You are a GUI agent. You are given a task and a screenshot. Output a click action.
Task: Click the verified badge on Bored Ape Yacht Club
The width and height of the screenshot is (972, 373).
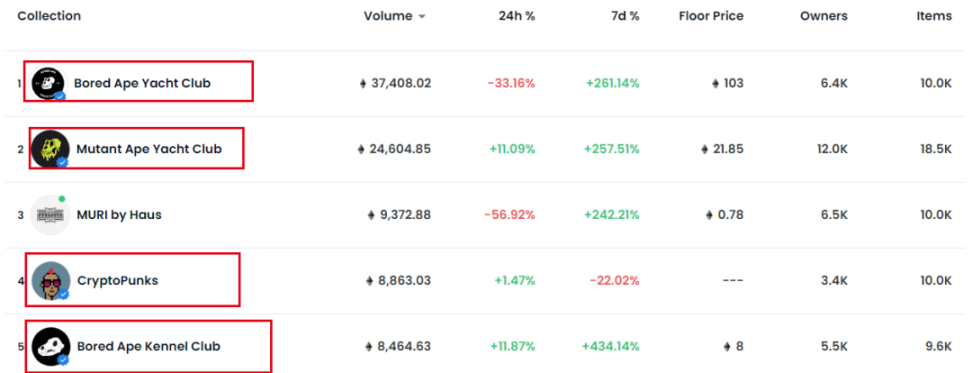tap(60, 96)
